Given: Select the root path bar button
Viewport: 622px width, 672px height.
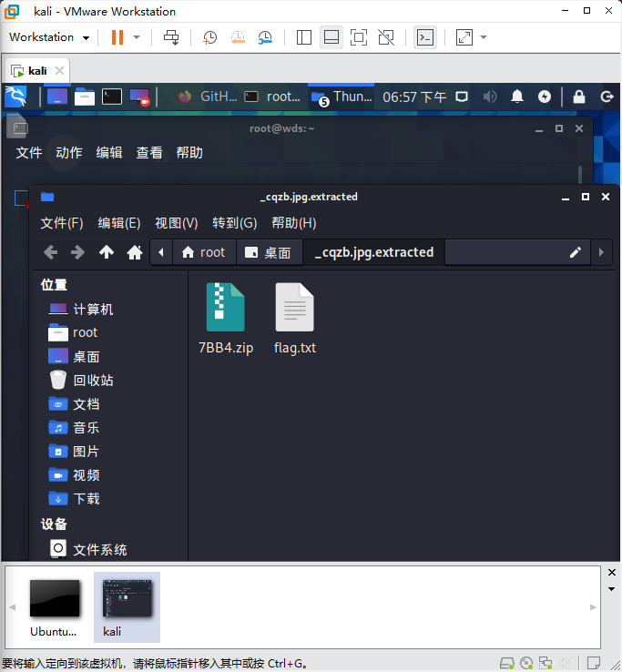Looking at the screenshot, I should (204, 252).
